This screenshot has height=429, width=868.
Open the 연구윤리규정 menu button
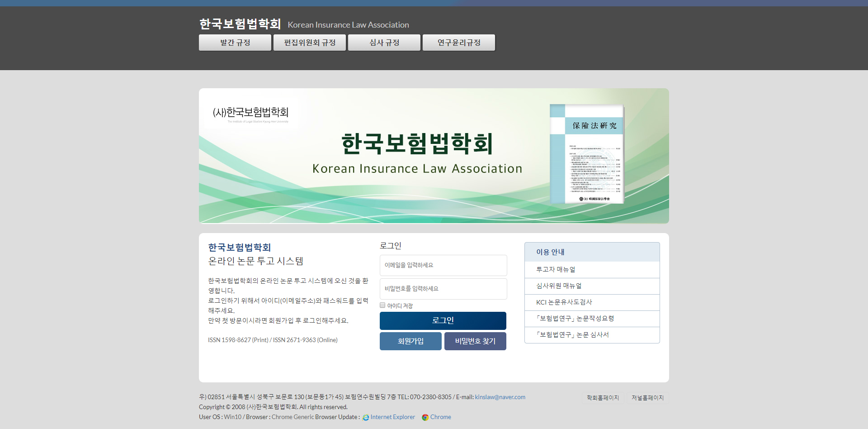coord(459,43)
